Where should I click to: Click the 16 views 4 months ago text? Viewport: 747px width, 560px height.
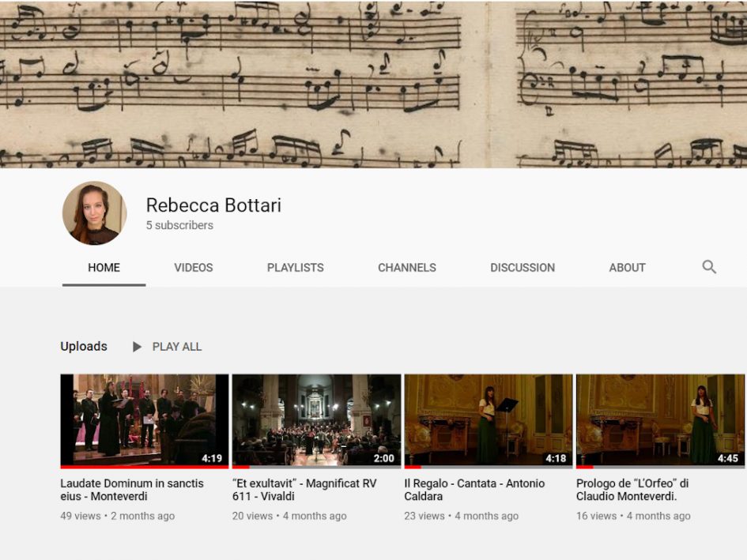coord(634,516)
